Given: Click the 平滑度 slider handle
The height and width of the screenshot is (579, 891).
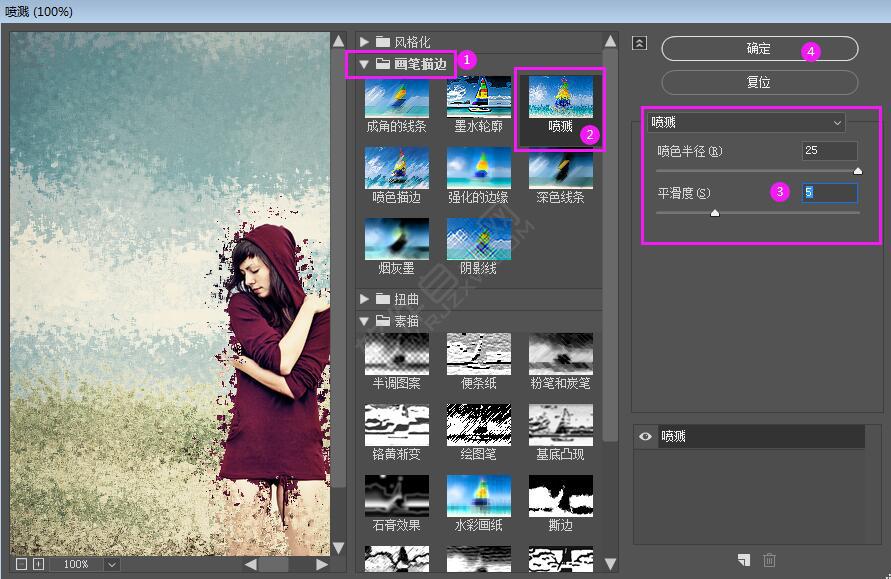Looking at the screenshot, I should (714, 212).
